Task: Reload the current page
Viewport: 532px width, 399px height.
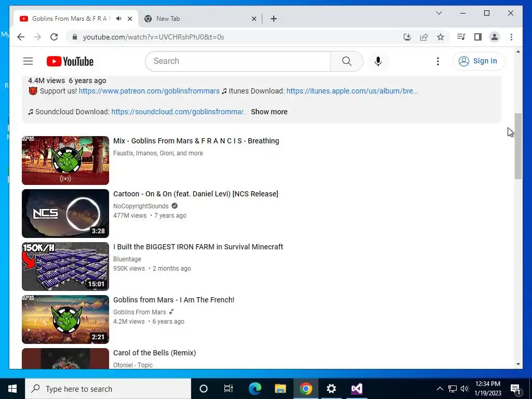Action: 54,37
